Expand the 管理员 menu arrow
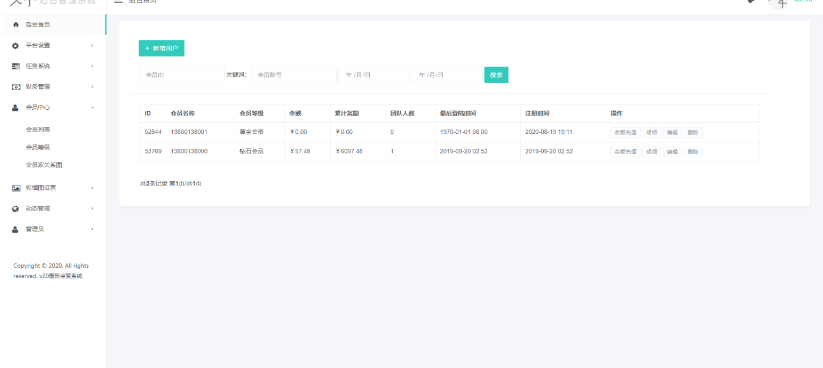 [x=92, y=229]
